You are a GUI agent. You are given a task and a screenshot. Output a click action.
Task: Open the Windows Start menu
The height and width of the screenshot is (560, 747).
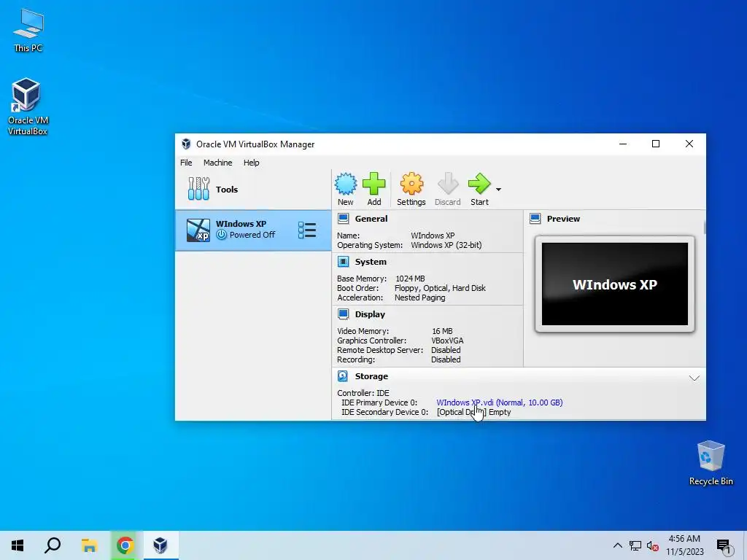coord(18,545)
